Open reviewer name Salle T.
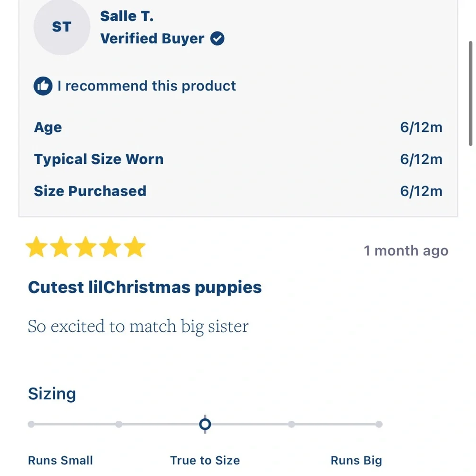 tap(127, 16)
